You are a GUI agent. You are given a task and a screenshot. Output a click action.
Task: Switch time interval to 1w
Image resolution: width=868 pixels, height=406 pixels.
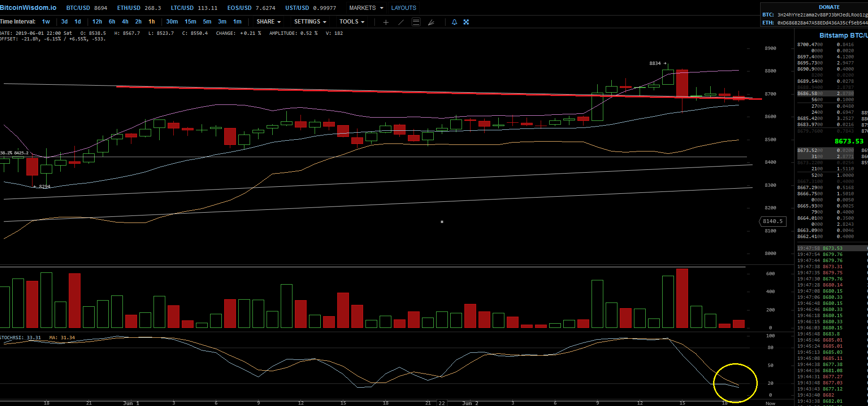[x=46, y=22]
